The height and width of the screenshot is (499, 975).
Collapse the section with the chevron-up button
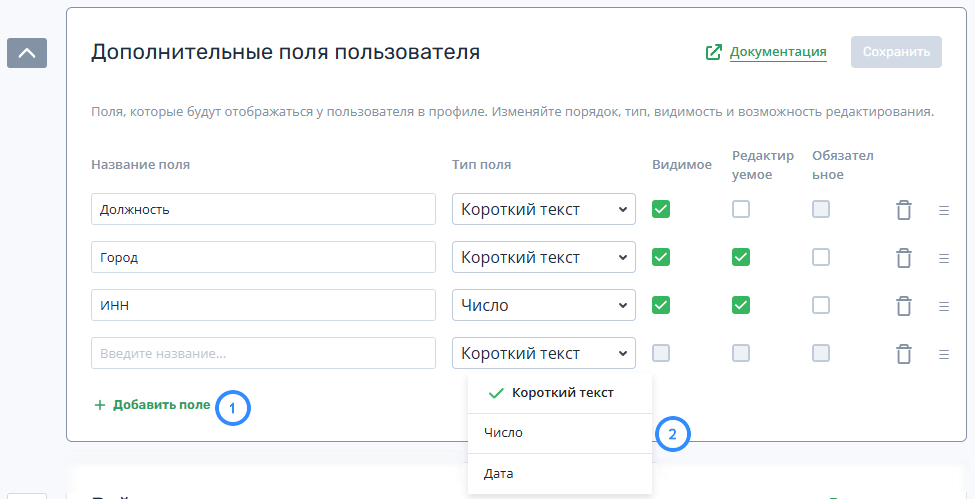tap(27, 53)
